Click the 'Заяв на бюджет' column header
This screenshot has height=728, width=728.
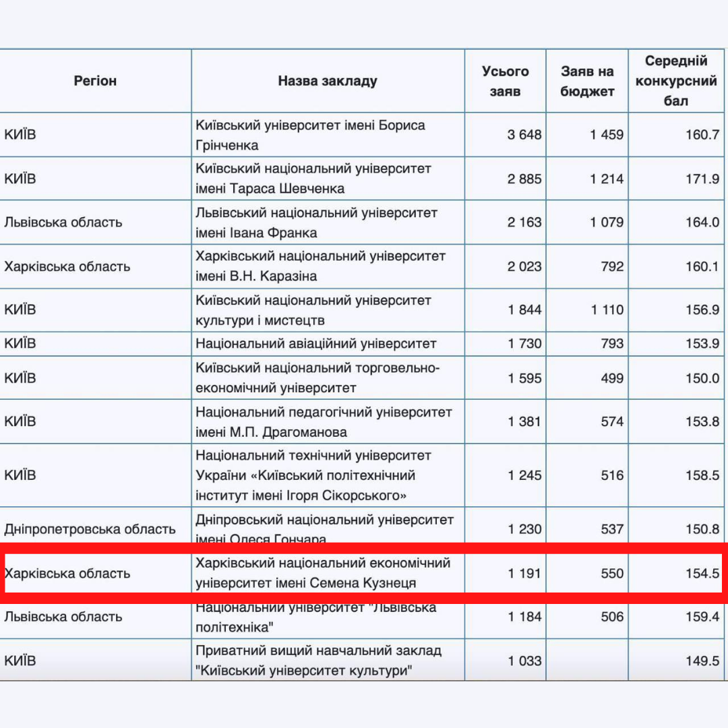(x=587, y=81)
